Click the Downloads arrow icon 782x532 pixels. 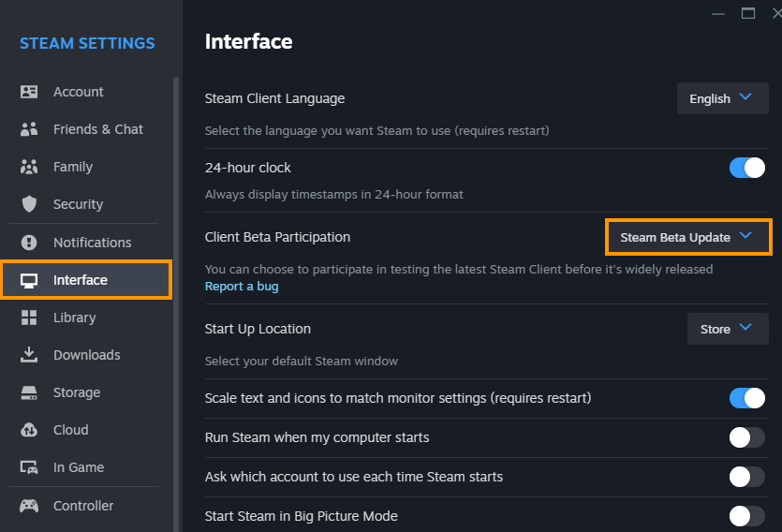[29, 354]
